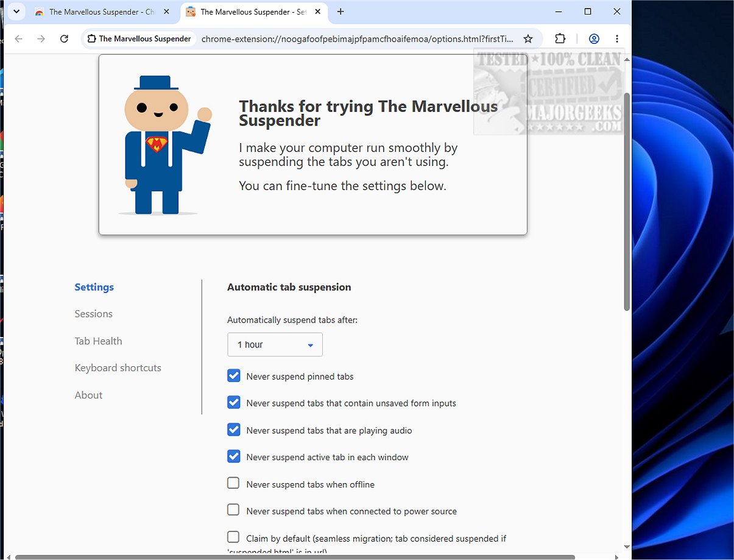This screenshot has width=734, height=560.
Task: Click 'You can fine-tune the settings below.' text
Action: 343,186
